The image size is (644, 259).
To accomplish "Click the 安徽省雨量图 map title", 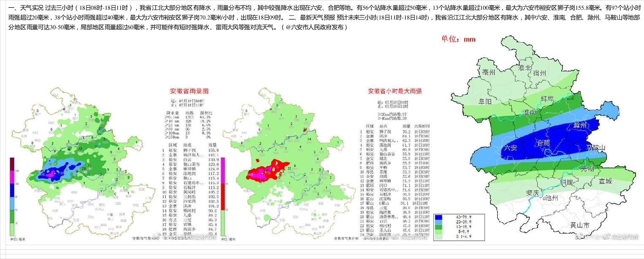I will (189, 91).
